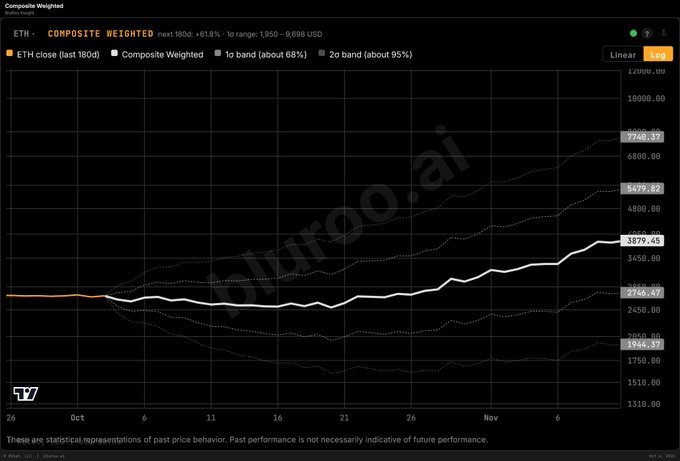Toggle 1σ band (about 68%) legend
The width and height of the screenshot is (680, 461).
point(261,55)
